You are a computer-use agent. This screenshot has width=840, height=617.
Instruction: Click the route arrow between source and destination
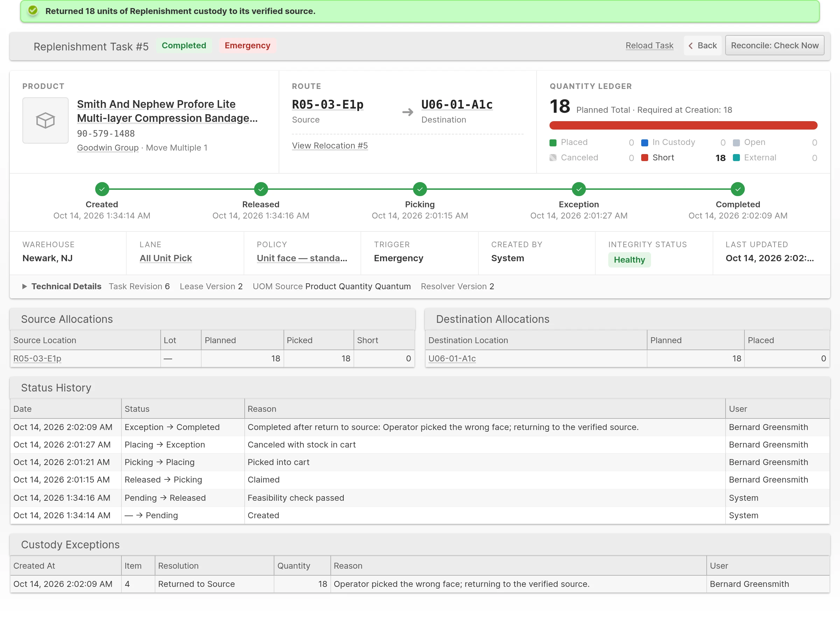[x=408, y=112]
